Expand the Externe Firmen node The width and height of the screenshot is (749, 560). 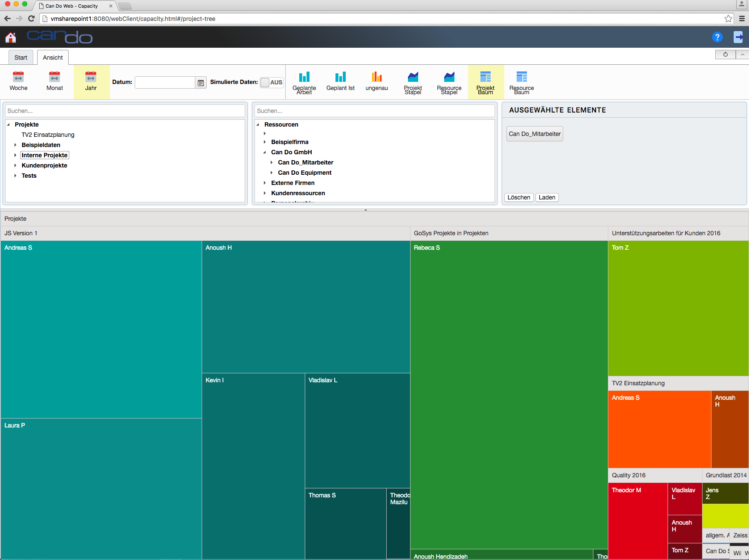(x=265, y=183)
